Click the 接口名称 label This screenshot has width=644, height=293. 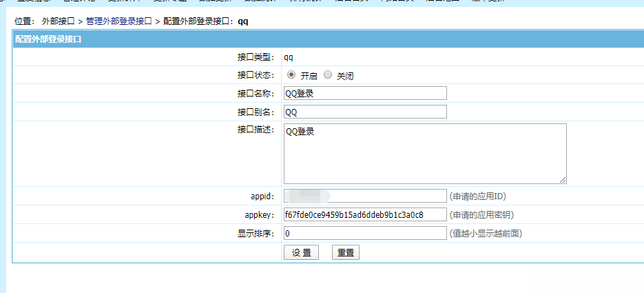tap(256, 94)
